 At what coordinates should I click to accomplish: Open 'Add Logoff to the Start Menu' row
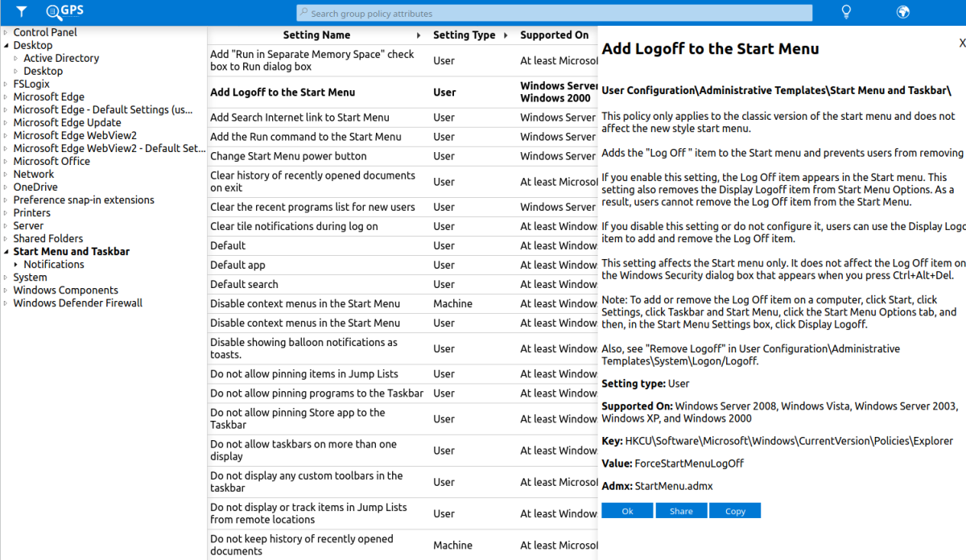click(402, 93)
